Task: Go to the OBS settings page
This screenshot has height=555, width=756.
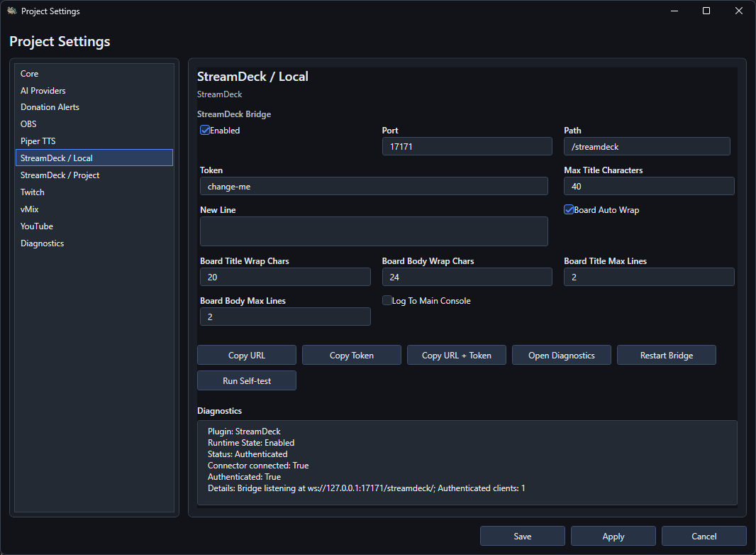Action: [x=94, y=124]
